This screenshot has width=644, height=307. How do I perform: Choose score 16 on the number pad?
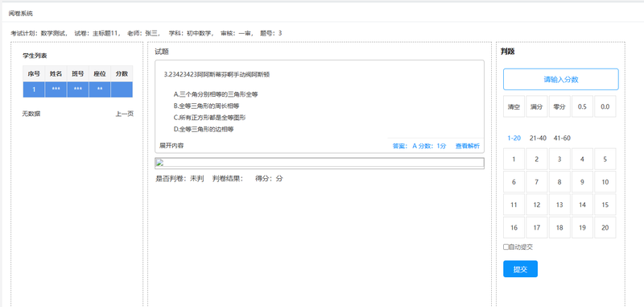coord(514,227)
